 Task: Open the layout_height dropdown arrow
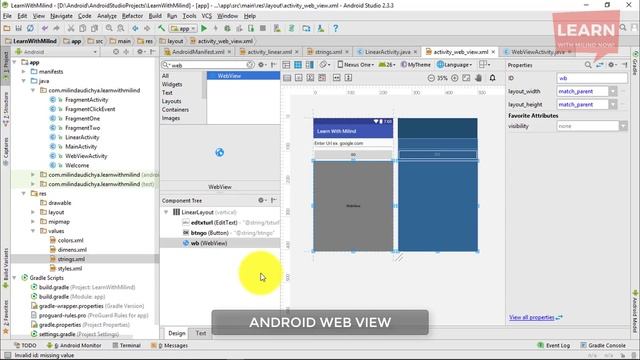[613, 104]
